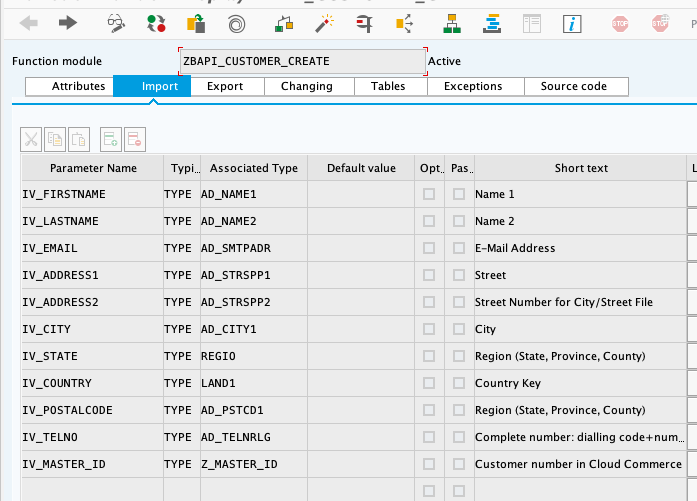Open the Other Object icon

coord(196,23)
